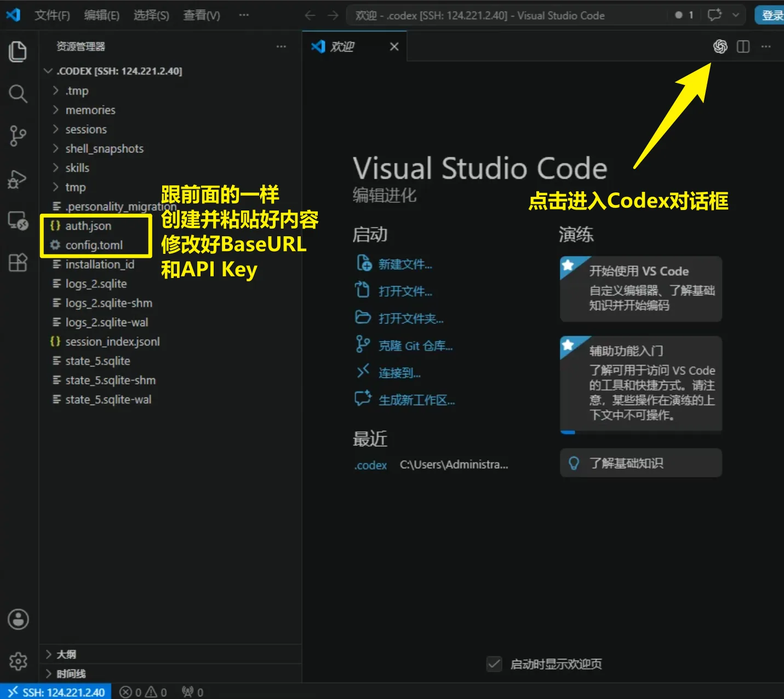This screenshot has width=784, height=699.
Task: Open the installation_id file
Action: point(100,264)
